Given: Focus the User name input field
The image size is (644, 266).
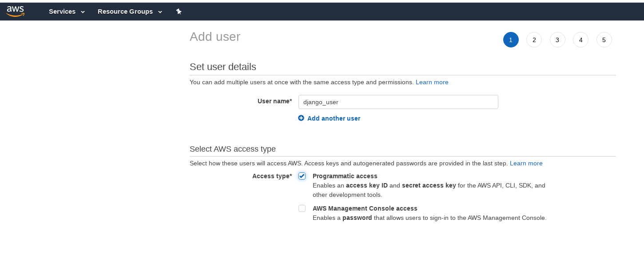Looking at the screenshot, I should (398, 102).
